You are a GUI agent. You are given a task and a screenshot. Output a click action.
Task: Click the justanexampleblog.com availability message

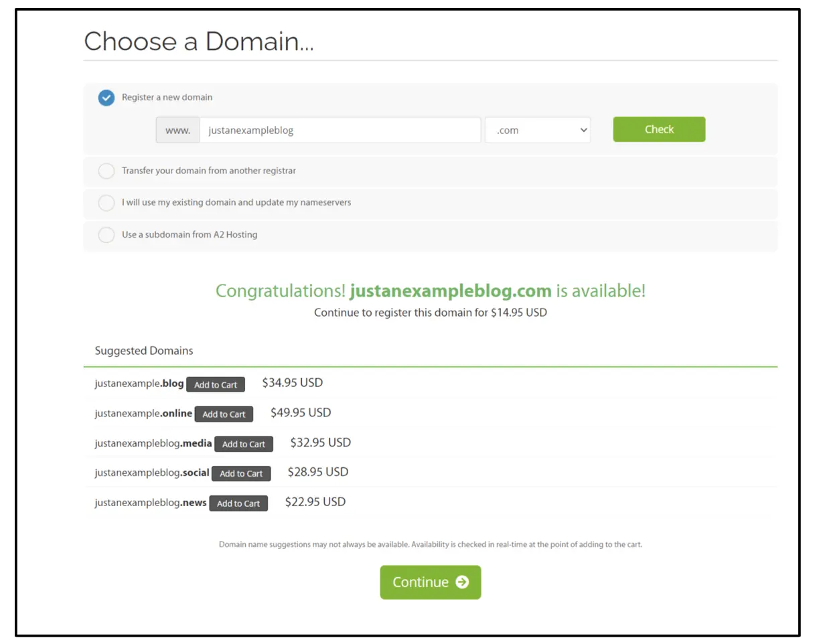(430, 291)
